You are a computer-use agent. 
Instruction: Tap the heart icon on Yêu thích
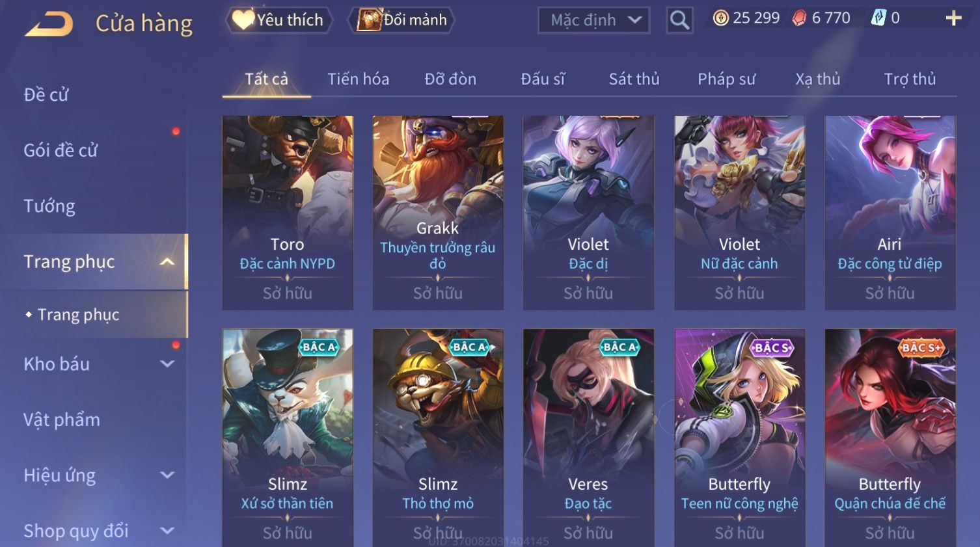243,20
